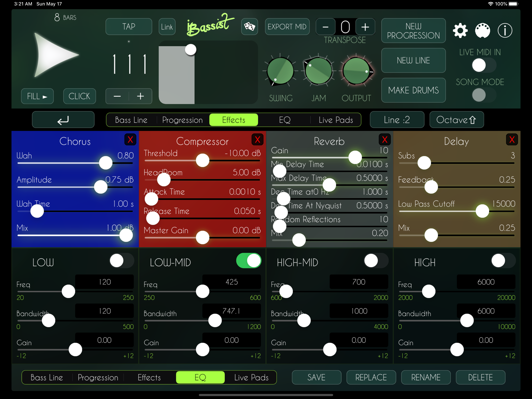Close the Reverb effect panel

(384, 139)
